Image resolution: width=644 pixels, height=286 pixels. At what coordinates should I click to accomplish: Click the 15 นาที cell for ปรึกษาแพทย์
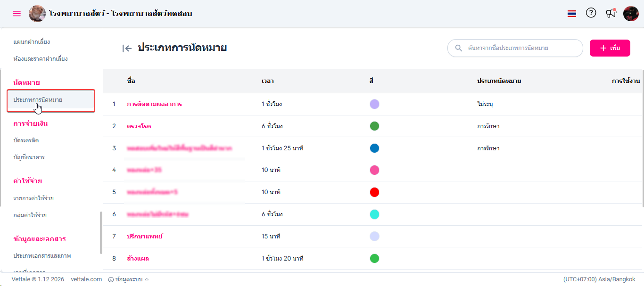tap(271, 236)
